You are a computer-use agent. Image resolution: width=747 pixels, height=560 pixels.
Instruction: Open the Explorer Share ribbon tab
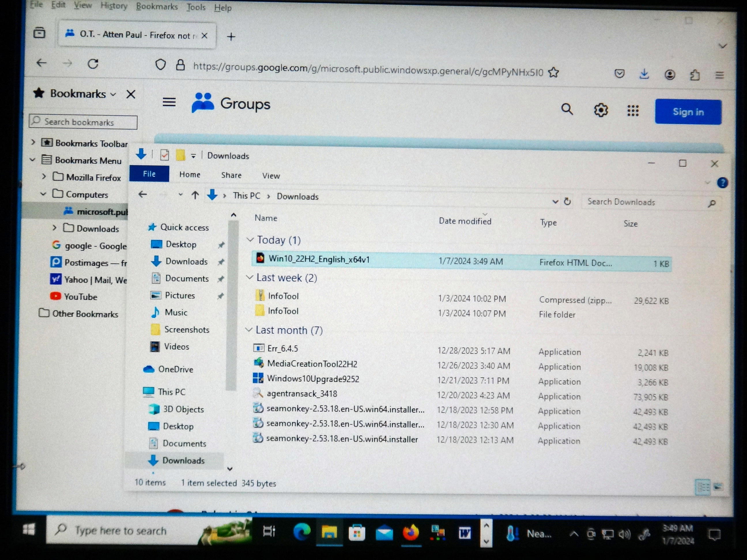pos(231,175)
